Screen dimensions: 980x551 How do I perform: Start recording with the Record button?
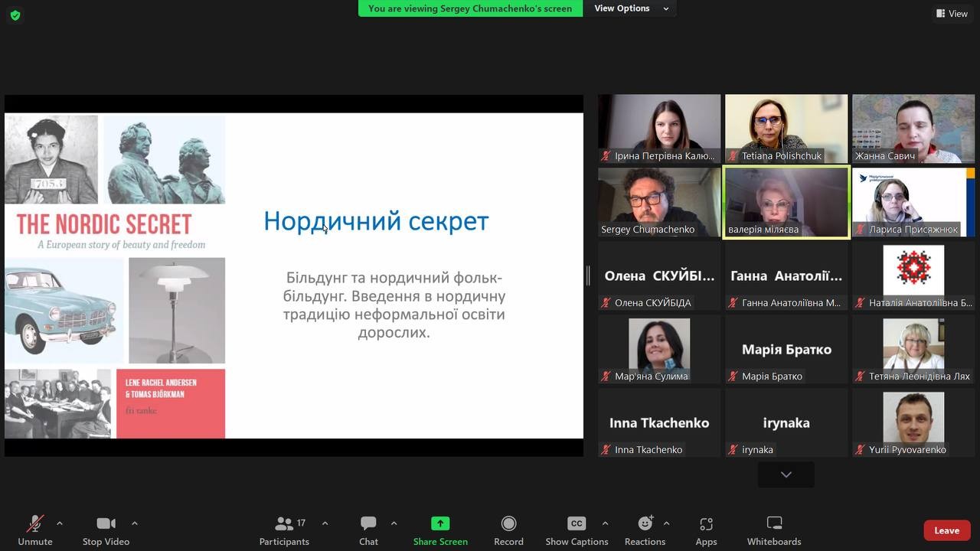tap(508, 530)
